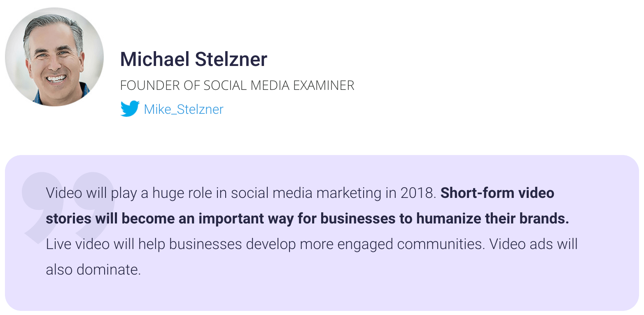644x315 pixels.
Task: Click the phrase "social media marketing"
Action: [x=306, y=193]
